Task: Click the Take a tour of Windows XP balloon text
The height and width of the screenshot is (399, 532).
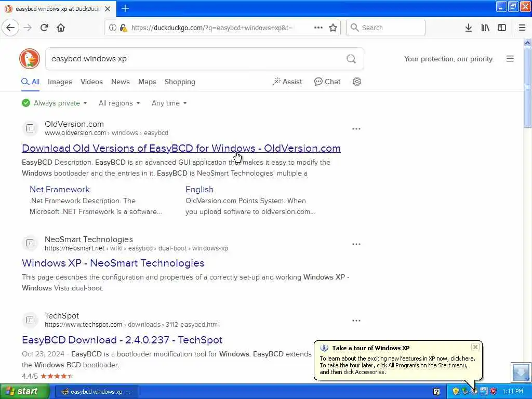Action: tap(371, 348)
